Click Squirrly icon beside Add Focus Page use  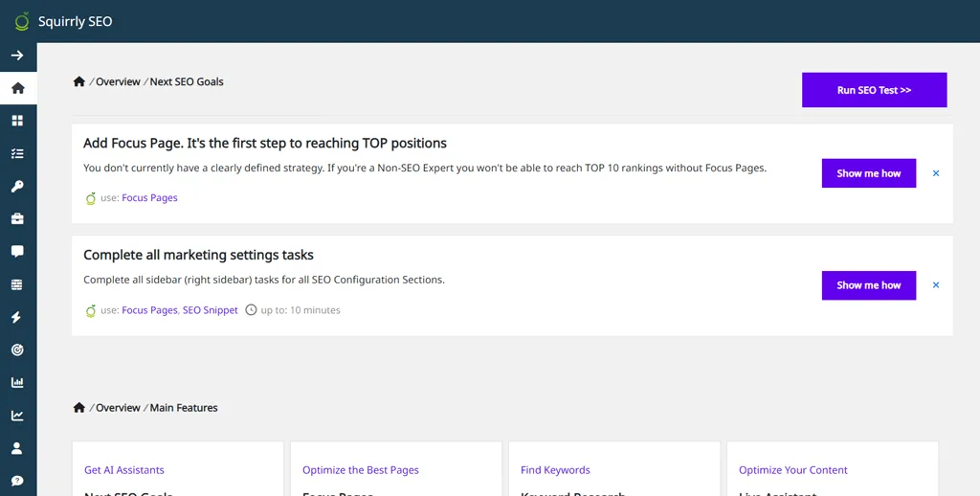click(91, 198)
